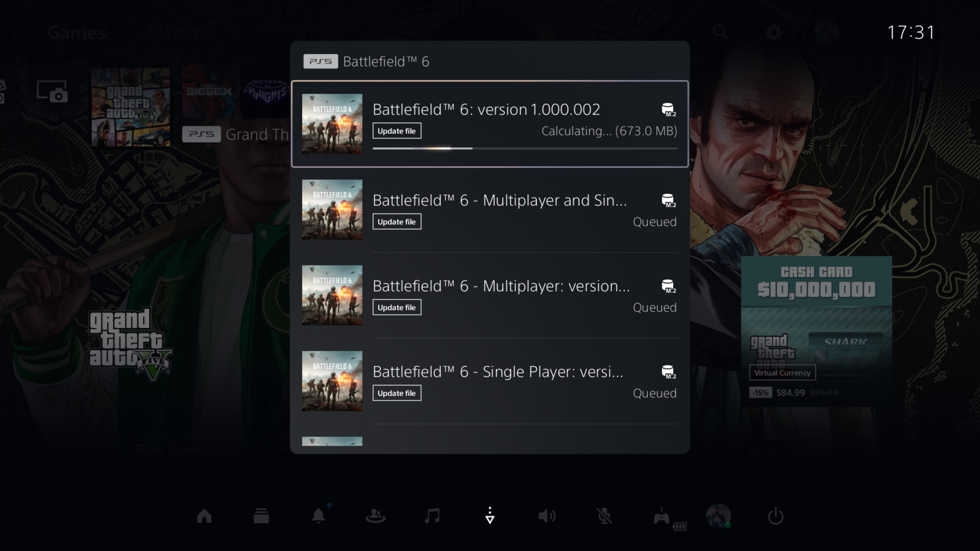Open the Sound speaker icon
Image resolution: width=980 pixels, height=551 pixels.
click(x=547, y=516)
